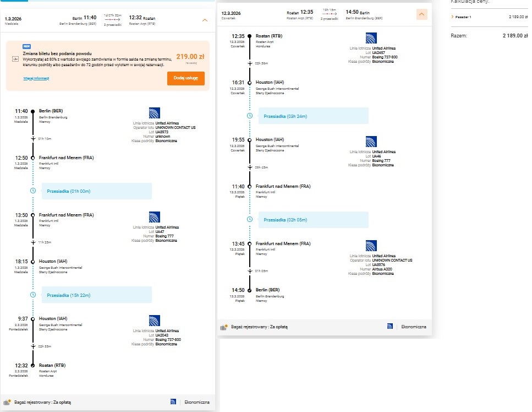Click Bagaż rejestrowany : Za opłatą in outbound footer
532x412 pixels.
click(x=42, y=403)
